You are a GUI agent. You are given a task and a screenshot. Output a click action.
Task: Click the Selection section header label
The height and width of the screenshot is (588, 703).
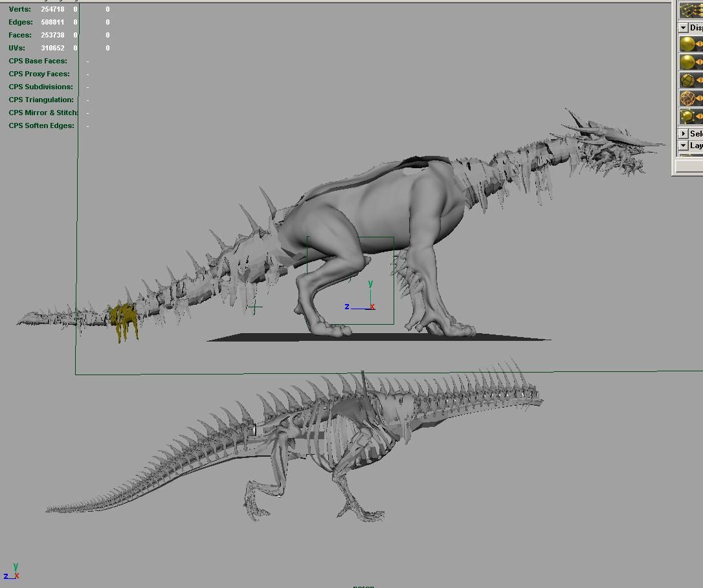click(696, 133)
